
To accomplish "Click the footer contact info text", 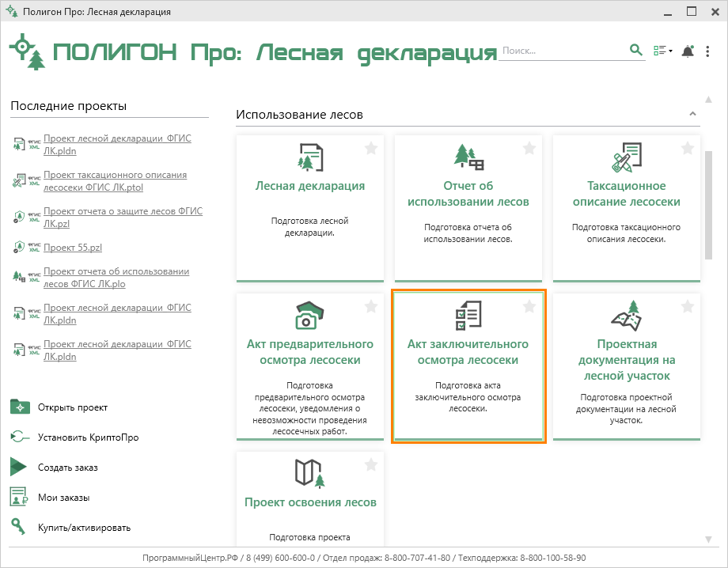I will (364, 558).
